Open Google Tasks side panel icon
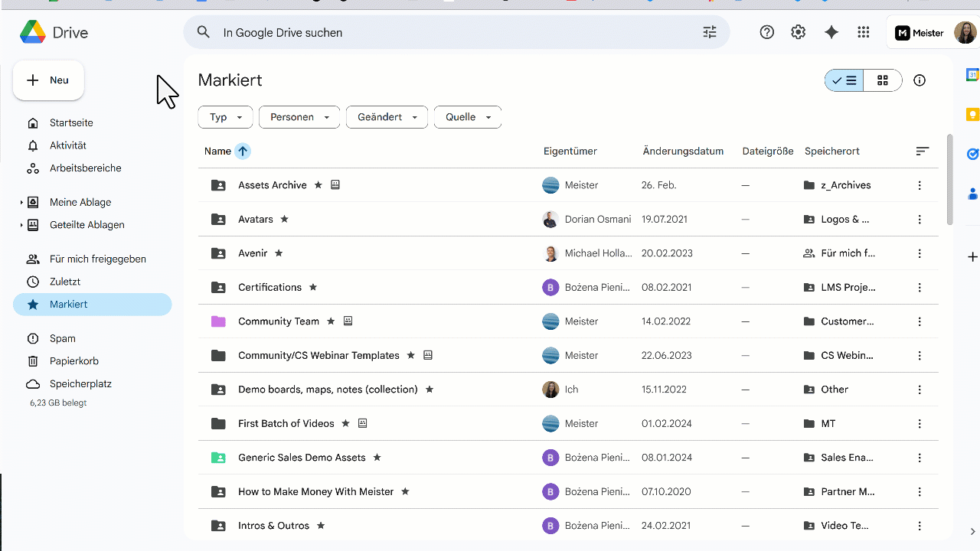The image size is (980, 551). 972,154
